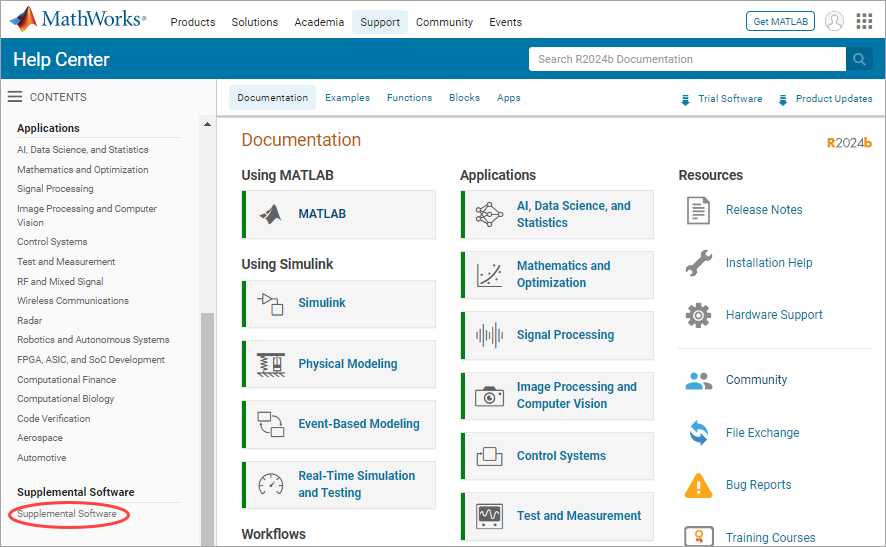Open the apps grid icon

click(x=864, y=21)
